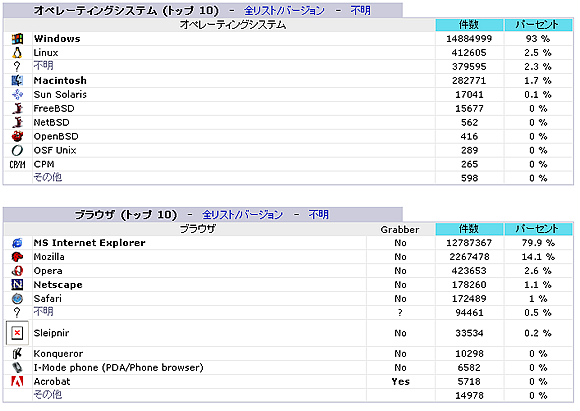Click 不明 link in the browser list row
Screen dimensions: 580x411
click(x=43, y=312)
